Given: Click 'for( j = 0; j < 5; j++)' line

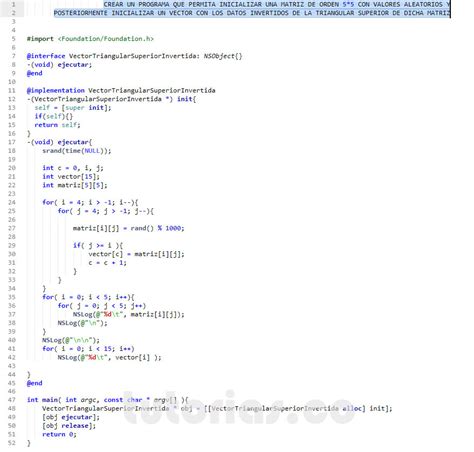Looking at the screenshot, I should point(102,306).
